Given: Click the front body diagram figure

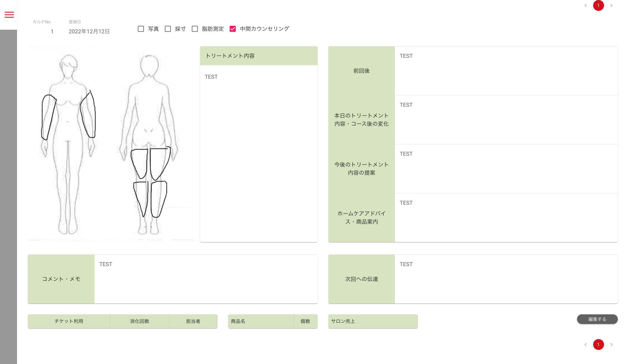Looking at the screenshot, I should click(x=68, y=144).
